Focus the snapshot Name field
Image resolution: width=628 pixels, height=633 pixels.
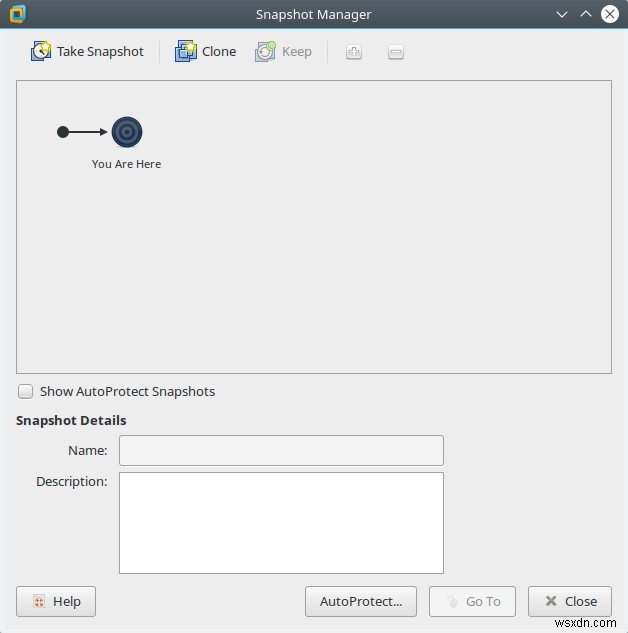[281, 450]
